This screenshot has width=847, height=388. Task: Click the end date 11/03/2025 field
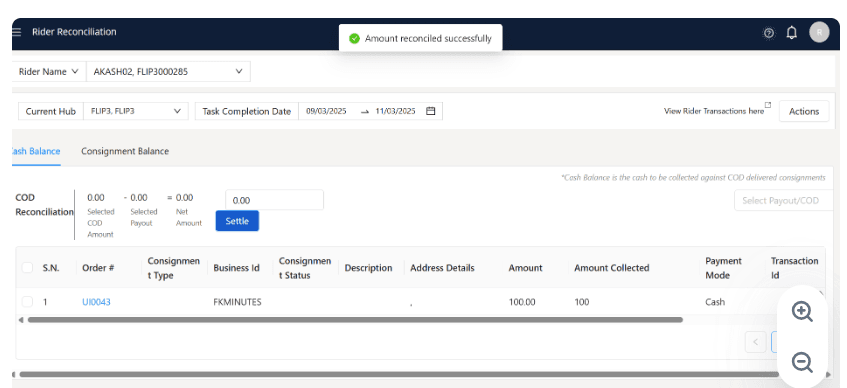(x=395, y=111)
